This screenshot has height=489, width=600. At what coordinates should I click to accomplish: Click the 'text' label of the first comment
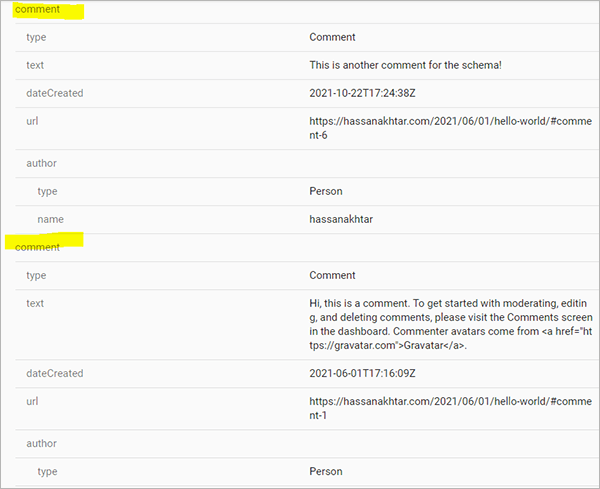click(36, 65)
